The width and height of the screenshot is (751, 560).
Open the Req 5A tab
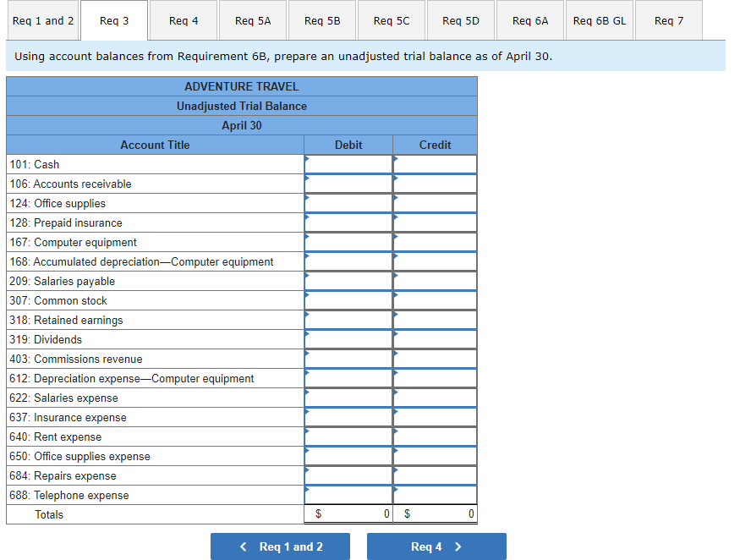(253, 20)
